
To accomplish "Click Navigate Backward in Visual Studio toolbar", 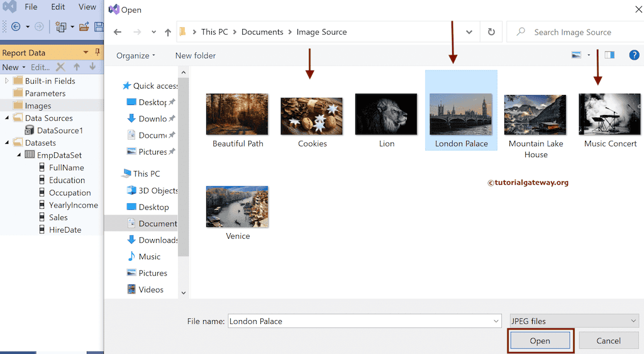I will (16, 27).
